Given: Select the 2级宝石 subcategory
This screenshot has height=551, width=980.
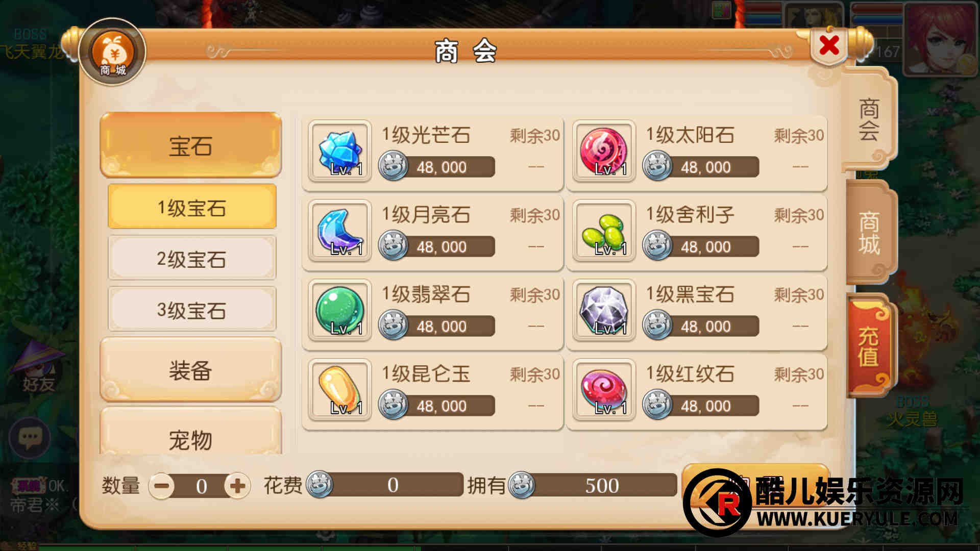Looking at the screenshot, I should tap(192, 258).
